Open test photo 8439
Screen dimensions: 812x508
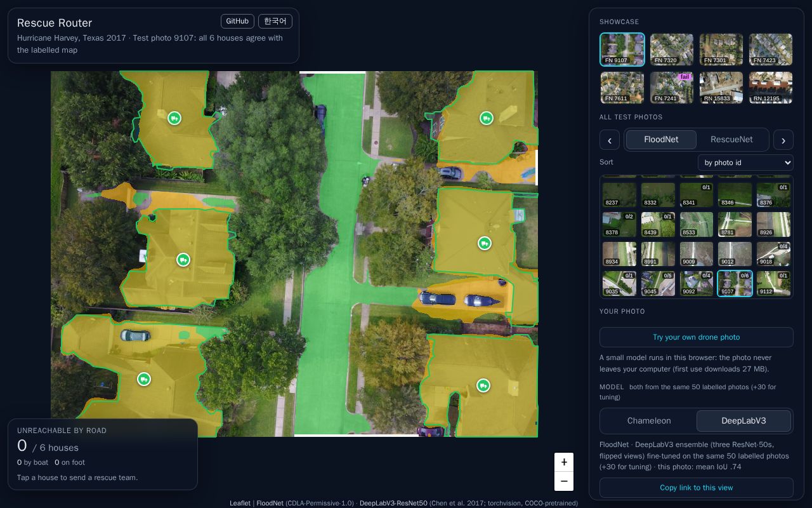pos(658,225)
